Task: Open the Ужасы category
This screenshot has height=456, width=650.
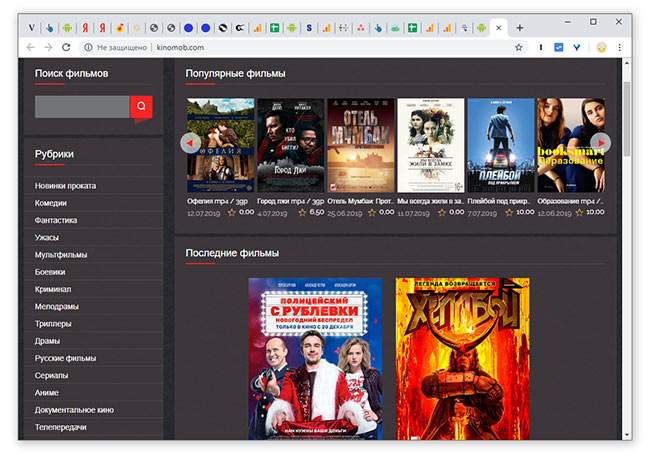Action: coord(47,238)
